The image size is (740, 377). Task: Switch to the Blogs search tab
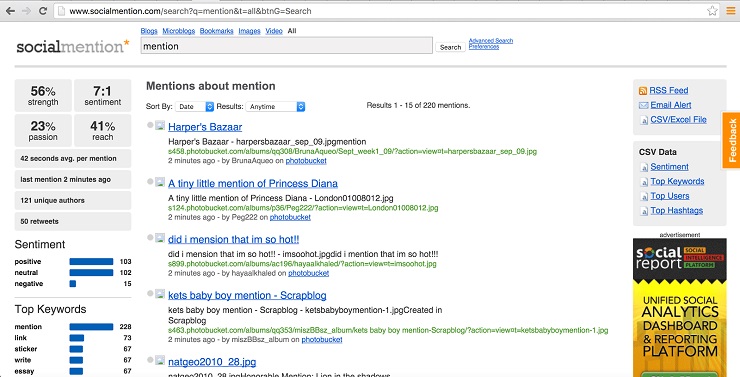click(x=149, y=31)
